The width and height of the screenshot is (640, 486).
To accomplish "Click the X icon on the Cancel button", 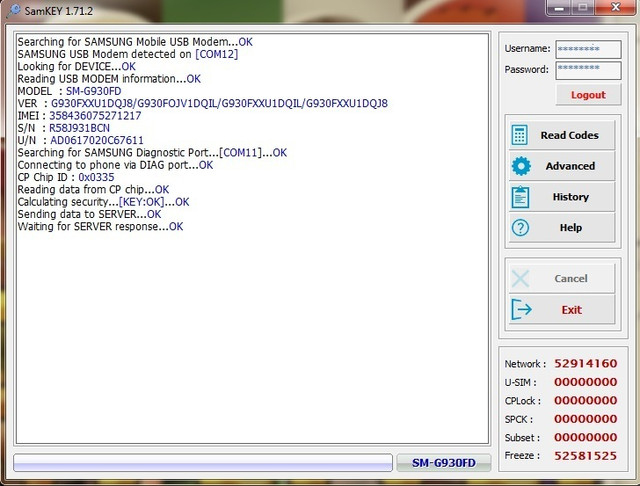I will tap(520, 279).
